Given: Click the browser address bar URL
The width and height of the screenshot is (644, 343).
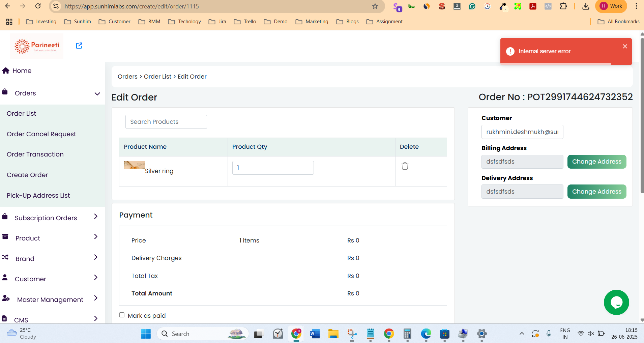Looking at the screenshot, I should pos(131,6).
